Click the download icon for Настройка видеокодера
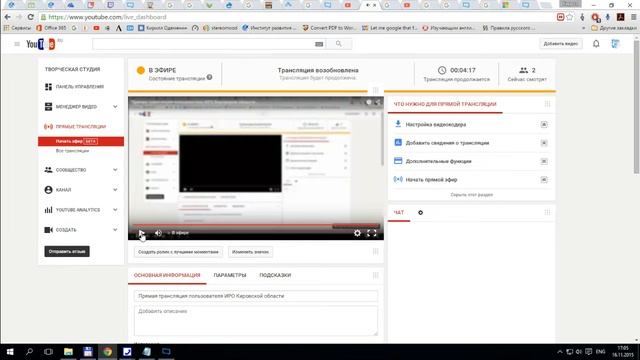 click(398, 124)
